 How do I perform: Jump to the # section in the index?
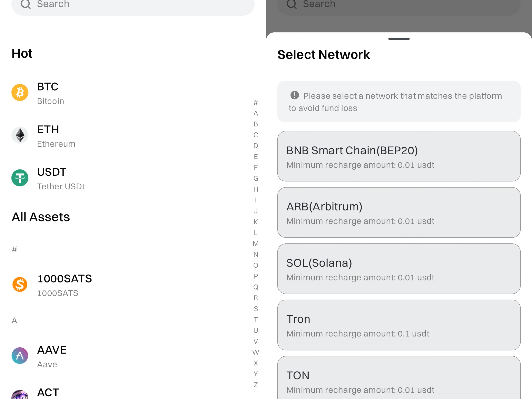(255, 102)
